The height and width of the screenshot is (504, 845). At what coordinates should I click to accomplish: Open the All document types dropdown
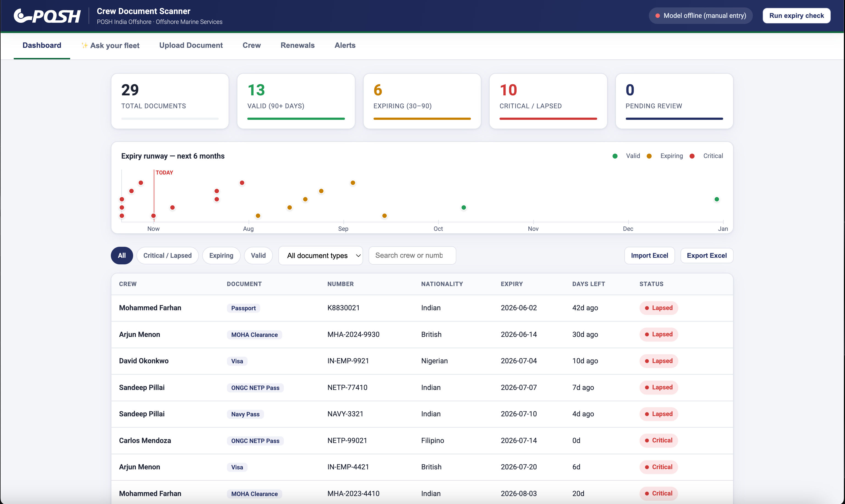[320, 255]
